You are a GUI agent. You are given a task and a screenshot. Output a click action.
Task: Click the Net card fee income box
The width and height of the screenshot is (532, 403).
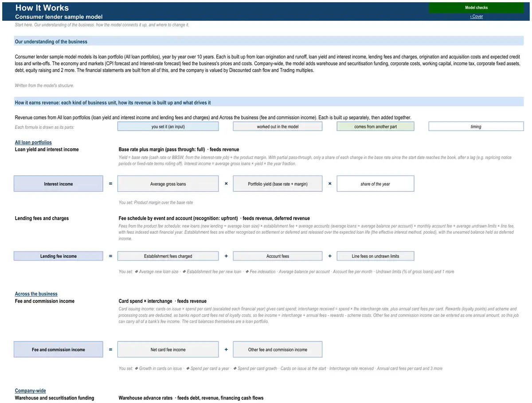[168, 349]
